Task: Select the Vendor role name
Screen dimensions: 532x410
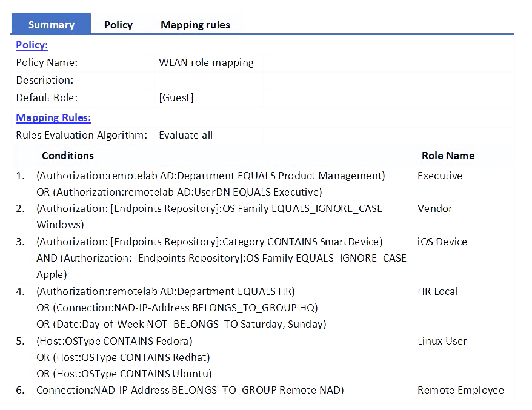Action: tap(434, 208)
